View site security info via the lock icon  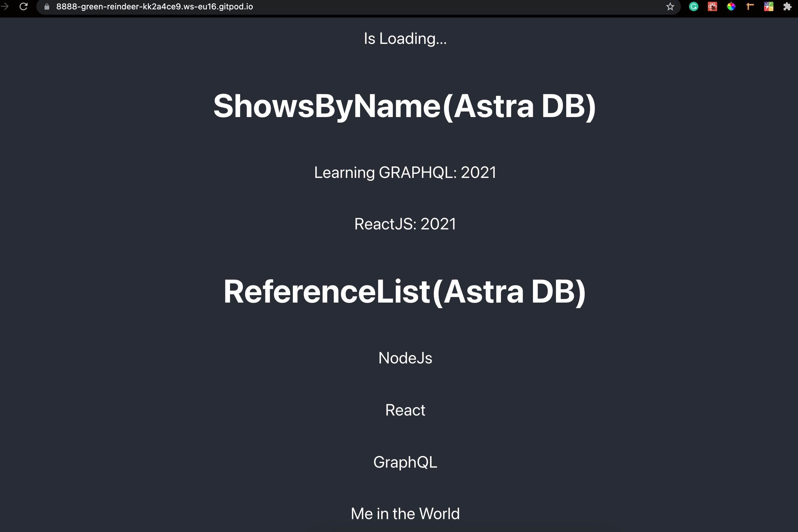(47, 6)
